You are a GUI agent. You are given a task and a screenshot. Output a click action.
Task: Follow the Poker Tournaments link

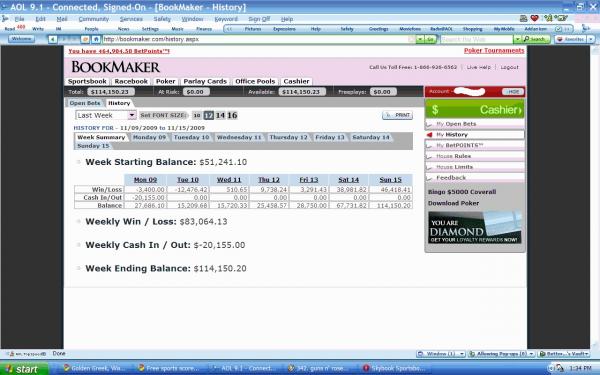pyautogui.click(x=494, y=51)
